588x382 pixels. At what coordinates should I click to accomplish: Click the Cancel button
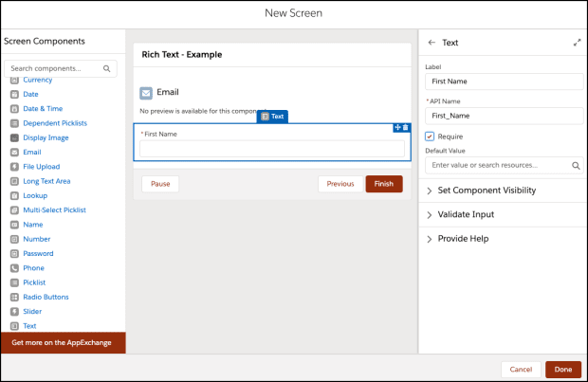[521, 369]
